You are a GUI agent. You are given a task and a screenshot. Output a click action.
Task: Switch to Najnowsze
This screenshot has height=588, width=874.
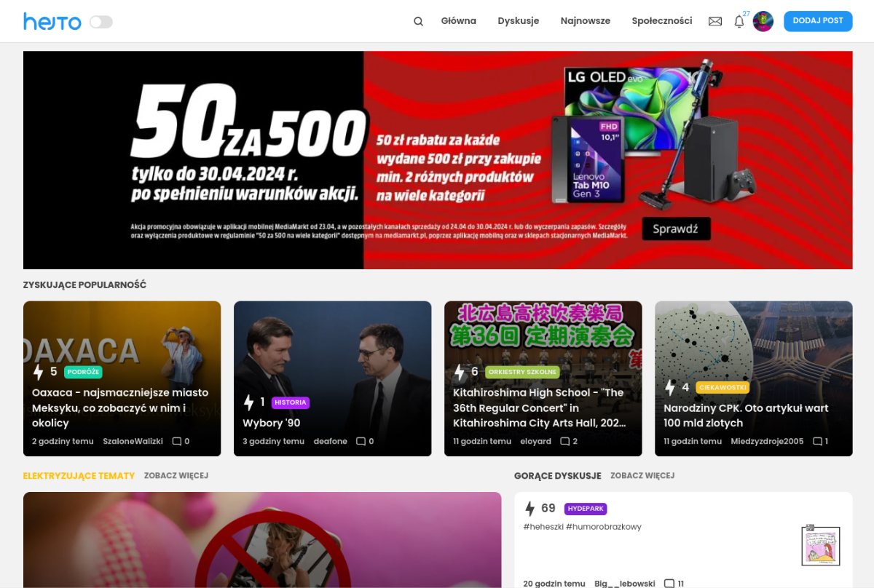click(586, 21)
